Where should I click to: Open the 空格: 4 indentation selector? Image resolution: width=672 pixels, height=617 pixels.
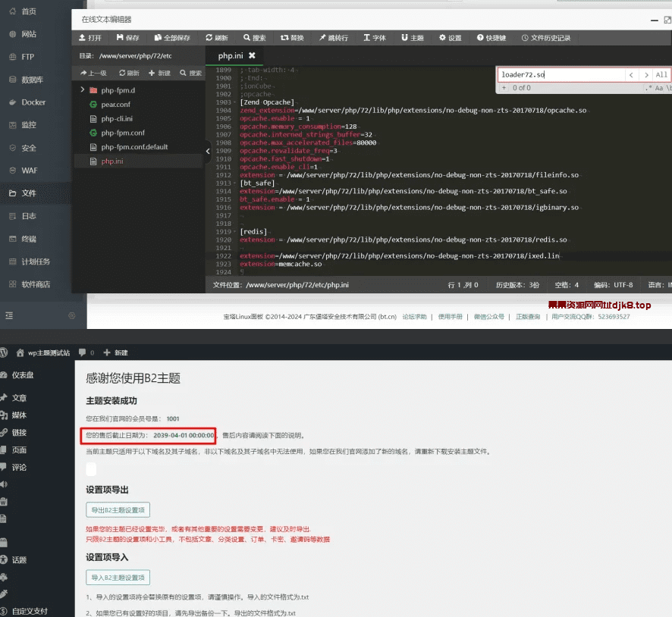[566, 285]
